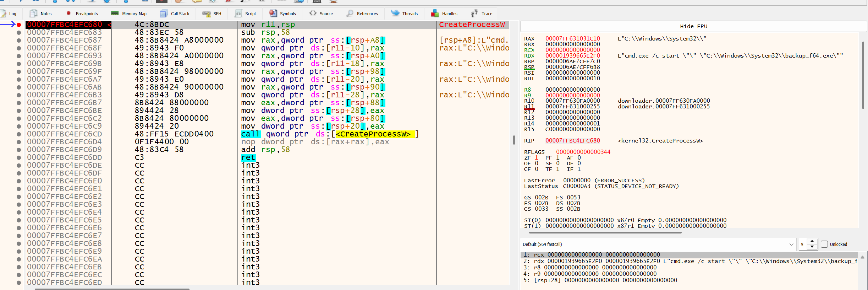
Task: Select the nop dword ptr instruction row
Action: [x=315, y=142]
